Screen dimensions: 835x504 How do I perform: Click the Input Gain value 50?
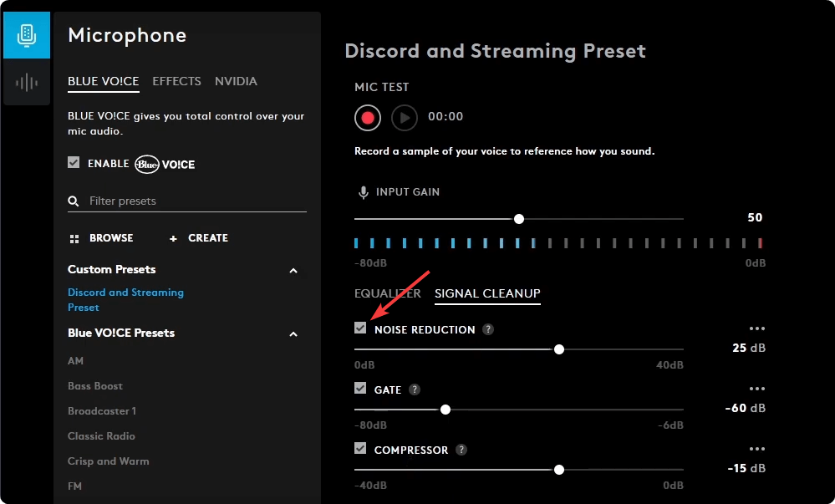[755, 217]
